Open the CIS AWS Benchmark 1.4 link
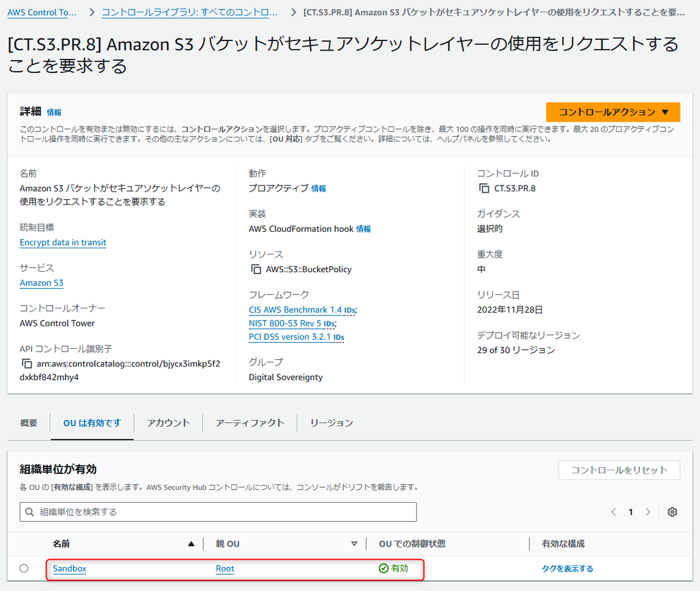Screen dimensions: 700x591 coord(295,310)
